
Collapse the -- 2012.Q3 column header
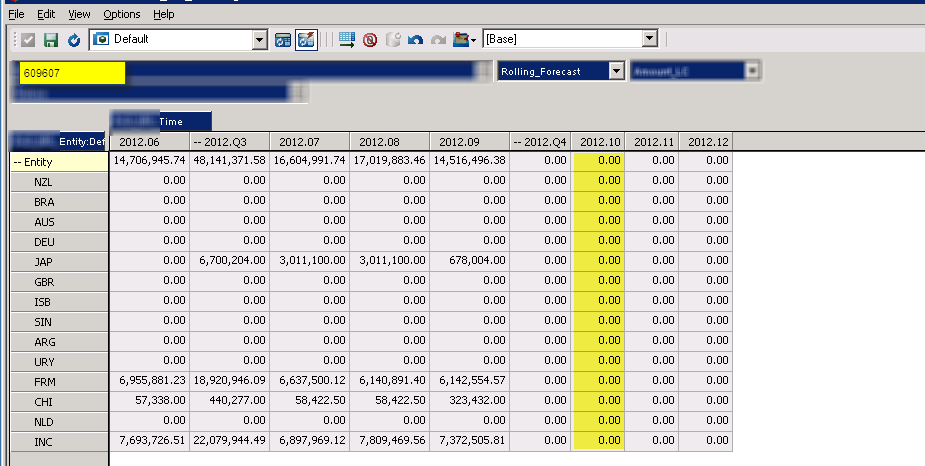(x=229, y=142)
